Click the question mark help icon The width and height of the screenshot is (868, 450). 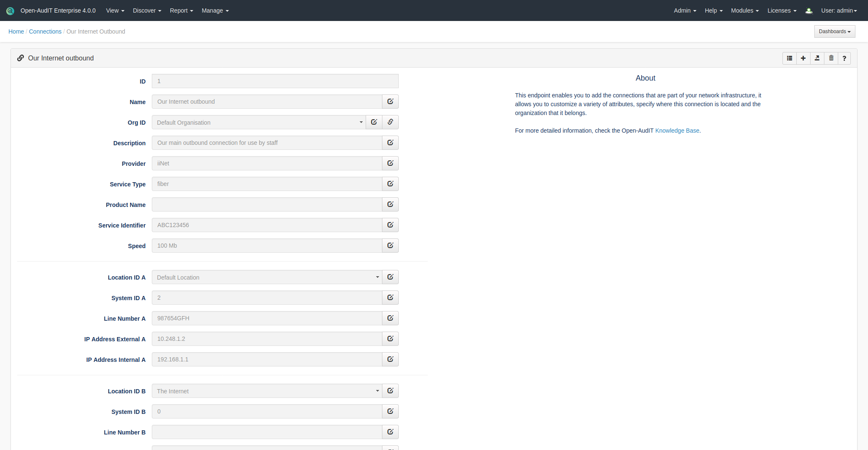pos(844,58)
